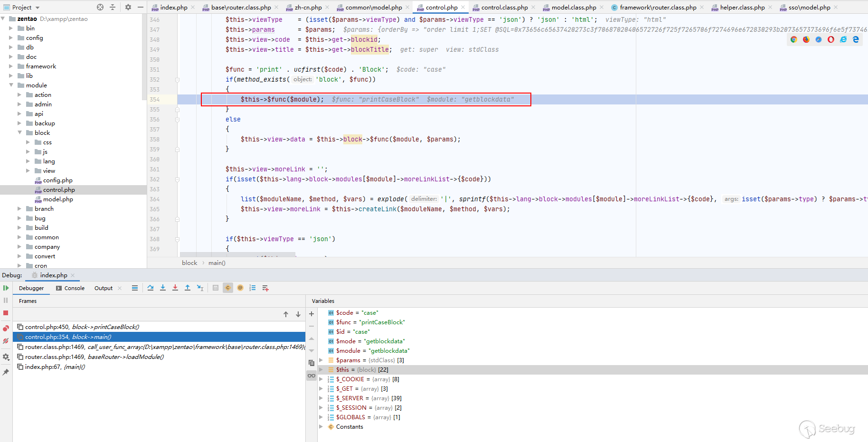Open file in Chrome browser icon
Screen dimensions: 868x442
(793, 39)
